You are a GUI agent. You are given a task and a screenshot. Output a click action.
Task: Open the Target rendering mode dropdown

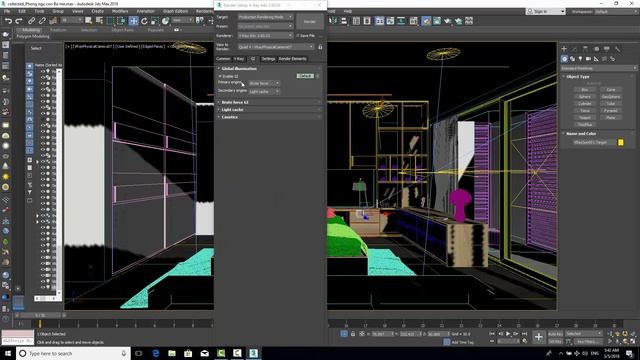pyautogui.click(x=265, y=17)
